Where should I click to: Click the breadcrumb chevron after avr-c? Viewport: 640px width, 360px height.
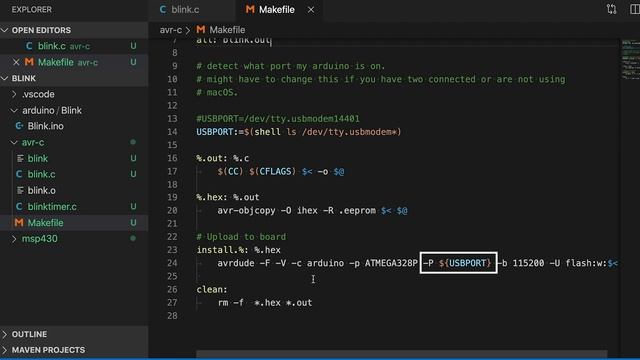click(188, 30)
